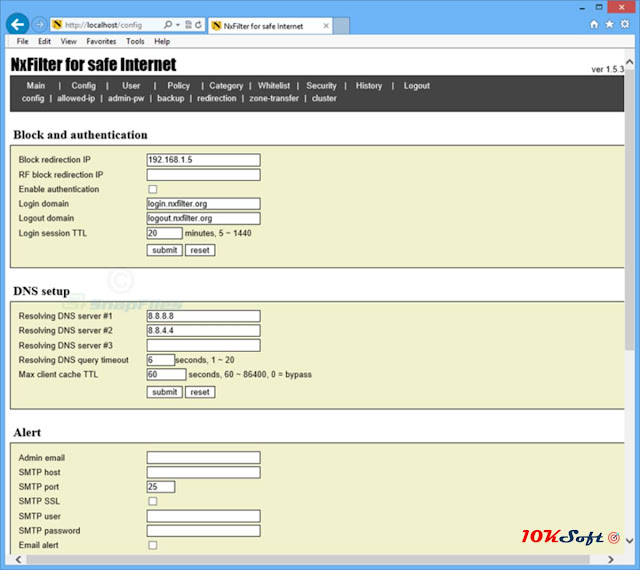Image resolution: width=640 pixels, height=570 pixels.
Task: Click the Resolving DNS server #2 field
Action: click(203, 330)
